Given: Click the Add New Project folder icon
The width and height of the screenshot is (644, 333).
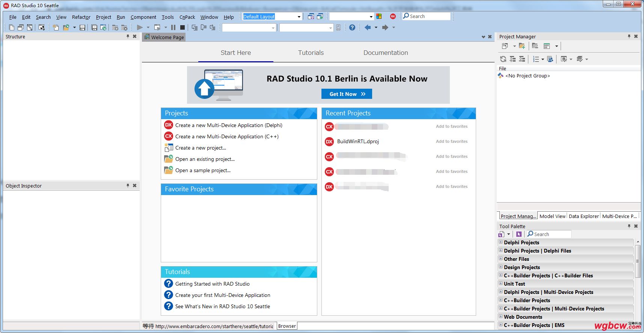Looking at the screenshot, I should pos(522,46).
